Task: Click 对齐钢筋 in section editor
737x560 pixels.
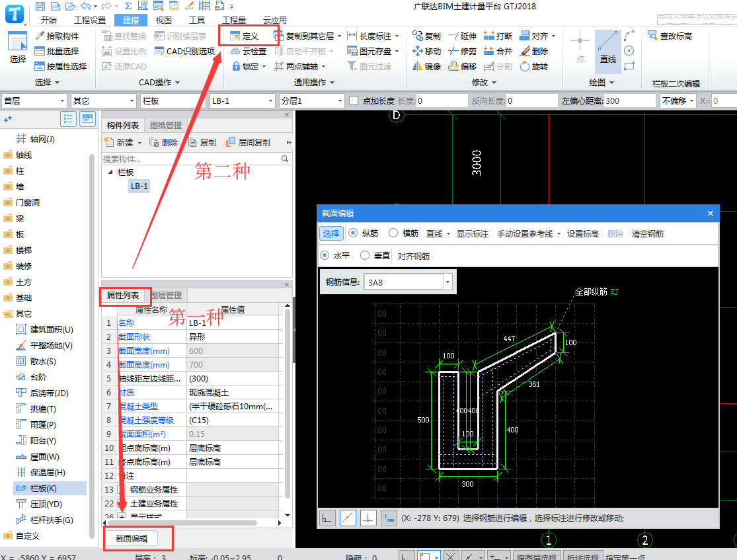Action: pos(413,256)
